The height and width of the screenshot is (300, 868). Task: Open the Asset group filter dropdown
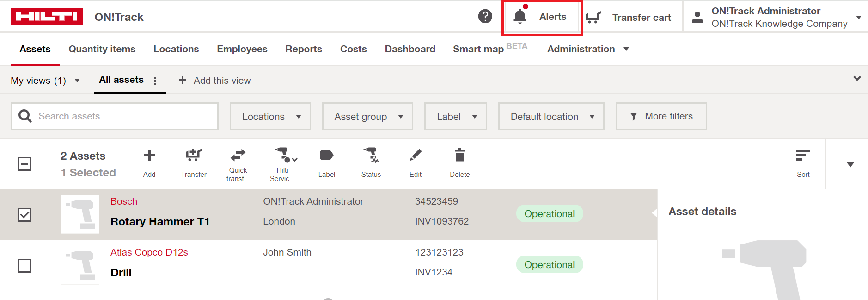click(367, 116)
